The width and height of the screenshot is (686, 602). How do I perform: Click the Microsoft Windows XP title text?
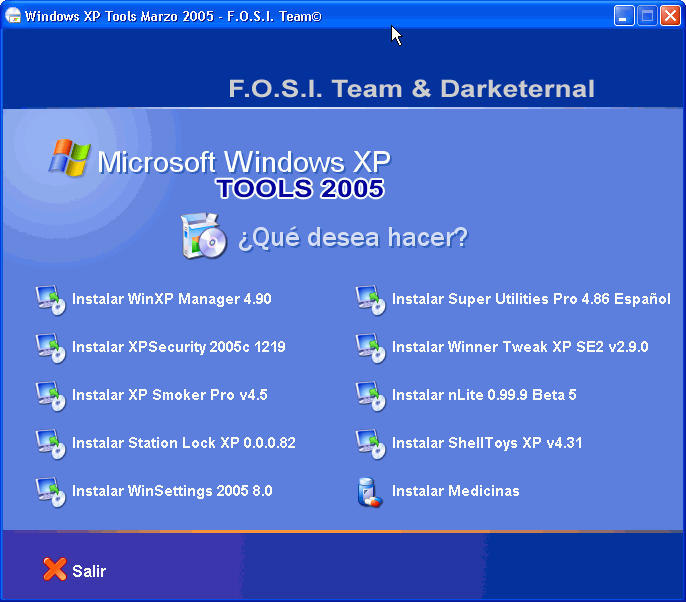244,162
